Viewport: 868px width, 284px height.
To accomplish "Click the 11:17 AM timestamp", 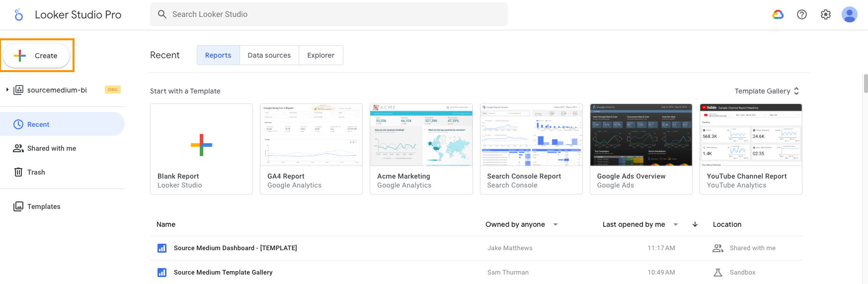I will coord(661,248).
